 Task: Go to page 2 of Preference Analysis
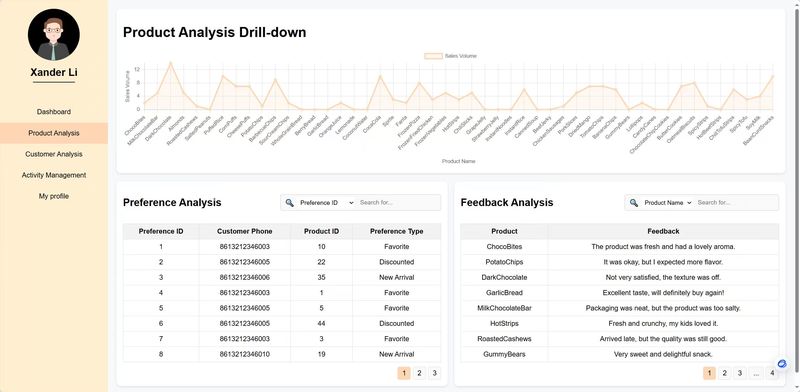coord(419,373)
